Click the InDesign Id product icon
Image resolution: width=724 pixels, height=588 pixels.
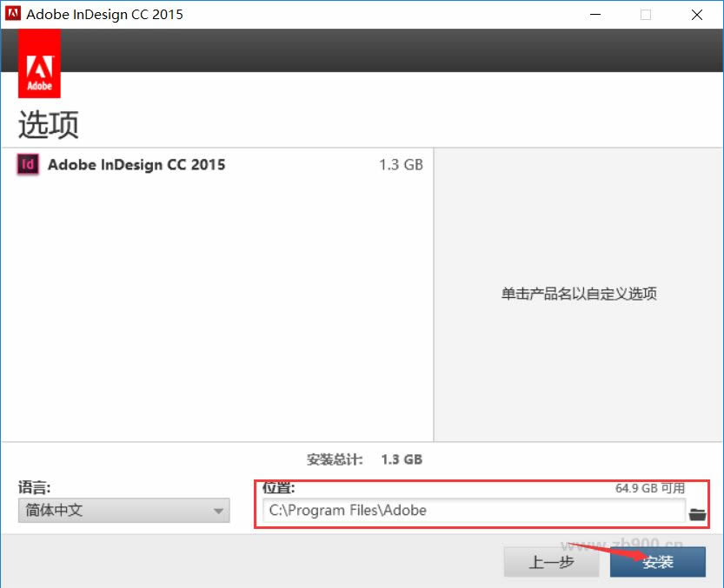tap(28, 164)
